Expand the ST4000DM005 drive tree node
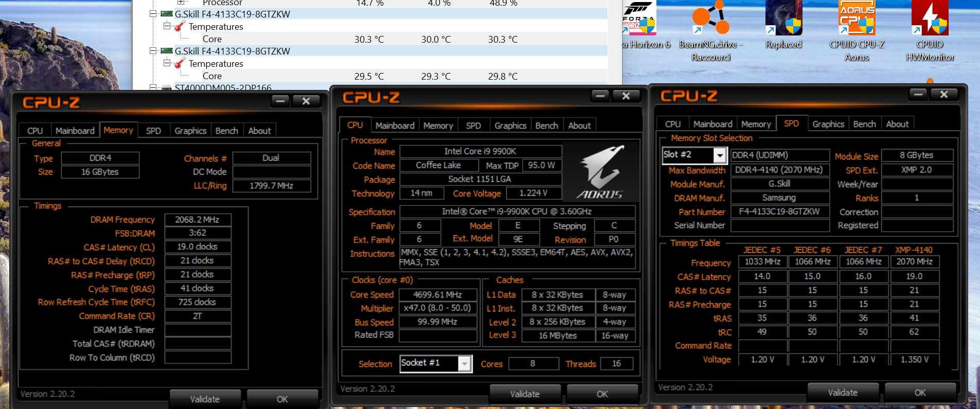This screenshot has width=980, height=409. click(x=153, y=88)
